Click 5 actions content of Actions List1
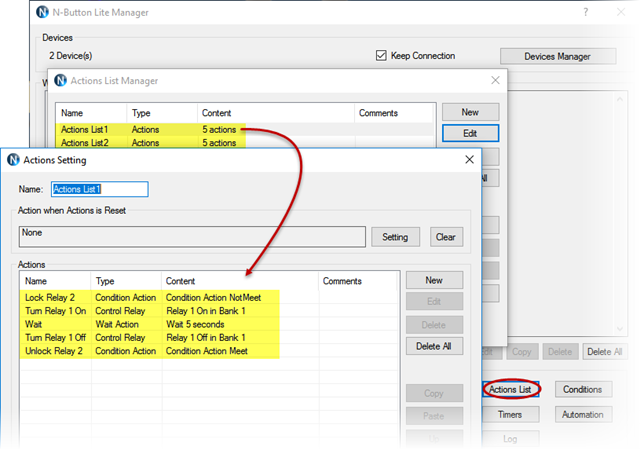 pyautogui.click(x=219, y=129)
